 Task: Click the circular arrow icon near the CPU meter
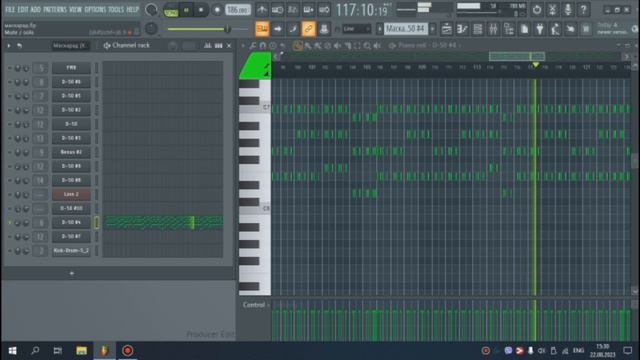click(537, 9)
